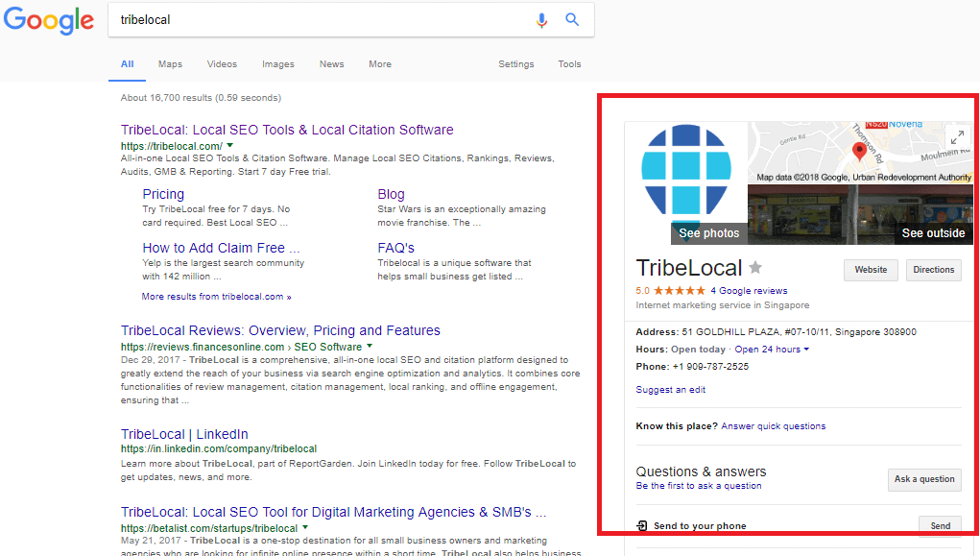Screen dimensions: 980x556
Task: Expand the Open 24 hours dropdown
Action: (x=772, y=349)
